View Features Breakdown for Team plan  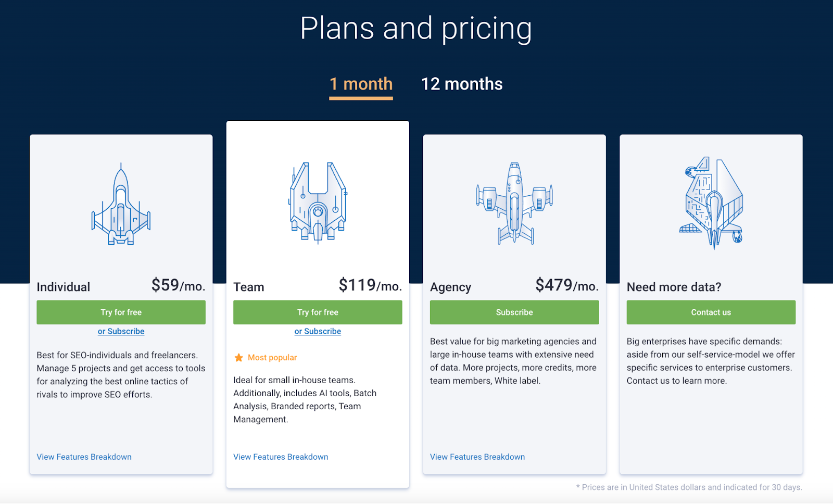[281, 457]
